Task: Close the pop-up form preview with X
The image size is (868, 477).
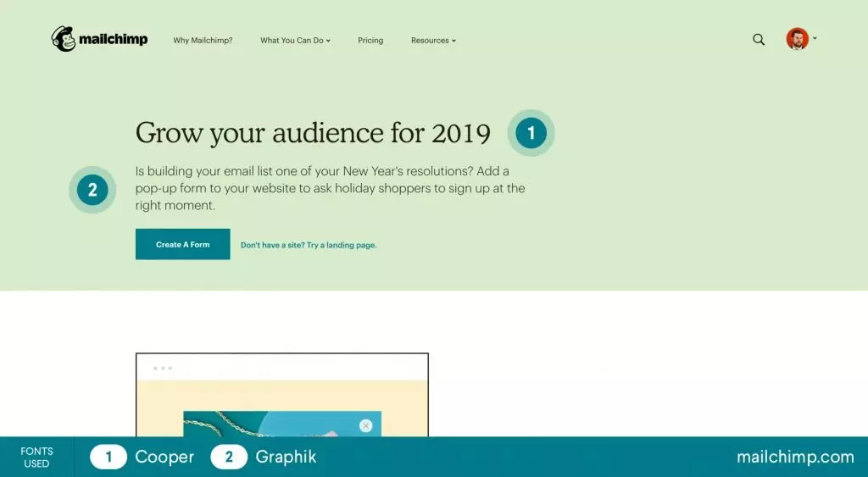Action: click(x=365, y=425)
